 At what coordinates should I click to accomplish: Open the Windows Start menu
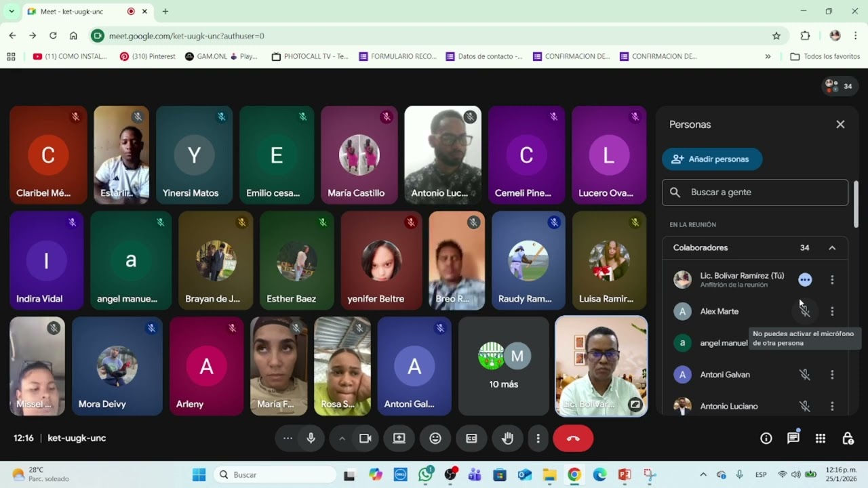[199, 475]
